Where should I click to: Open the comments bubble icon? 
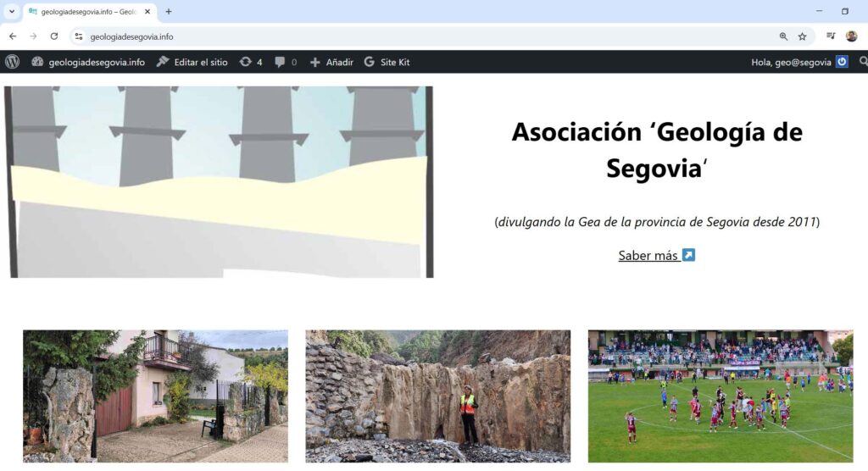coord(286,62)
